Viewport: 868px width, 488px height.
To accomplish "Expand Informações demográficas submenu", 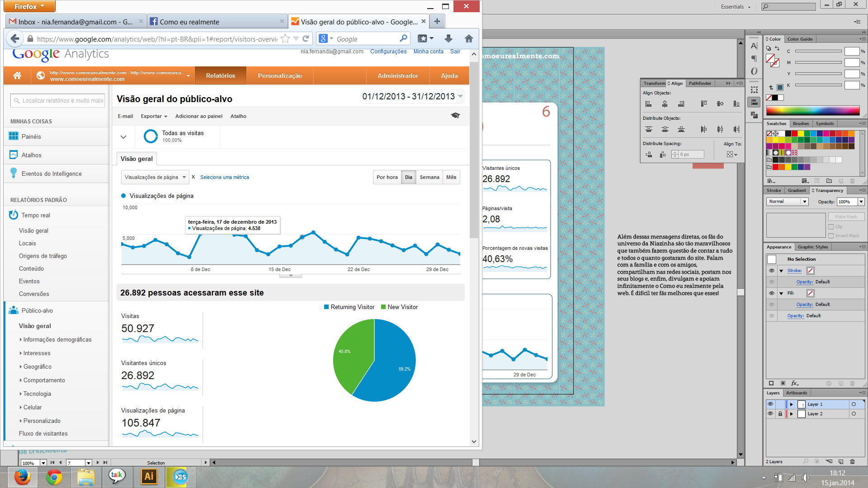I will click(x=57, y=339).
